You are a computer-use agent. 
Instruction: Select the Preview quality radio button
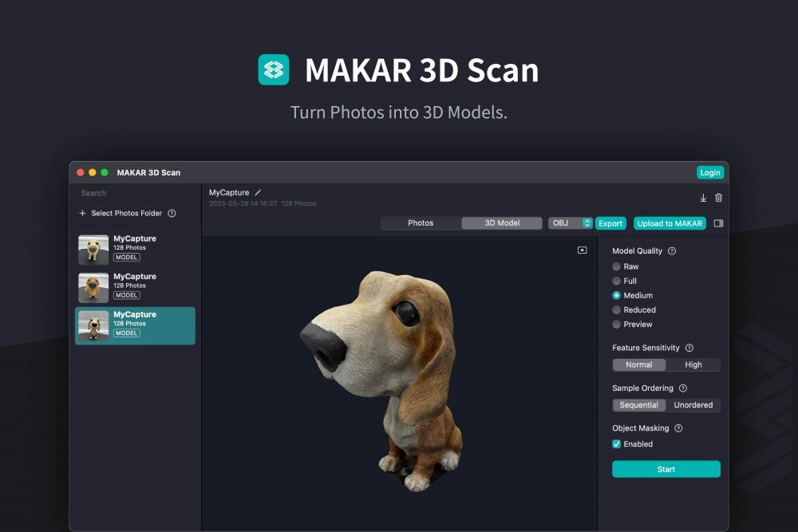coord(616,325)
